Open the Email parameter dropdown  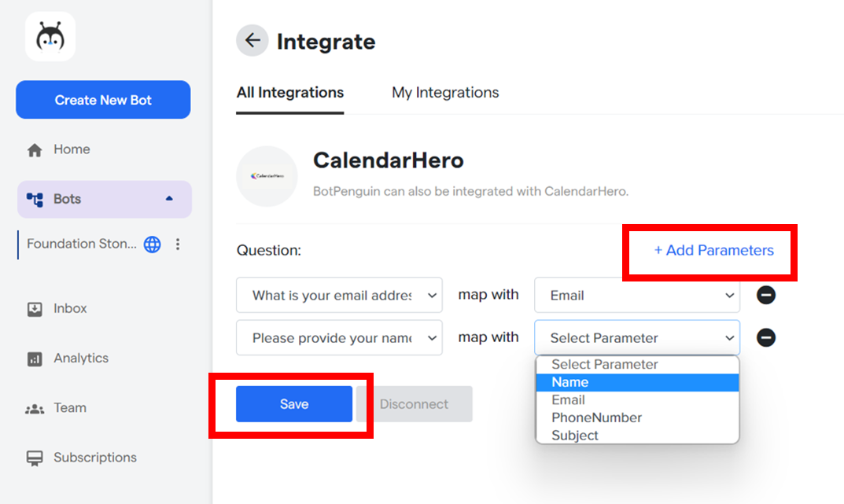pos(636,296)
